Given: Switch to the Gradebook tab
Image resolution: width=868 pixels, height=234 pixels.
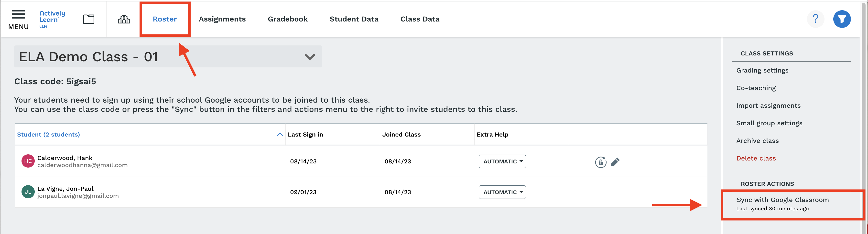Looking at the screenshot, I should 287,19.
